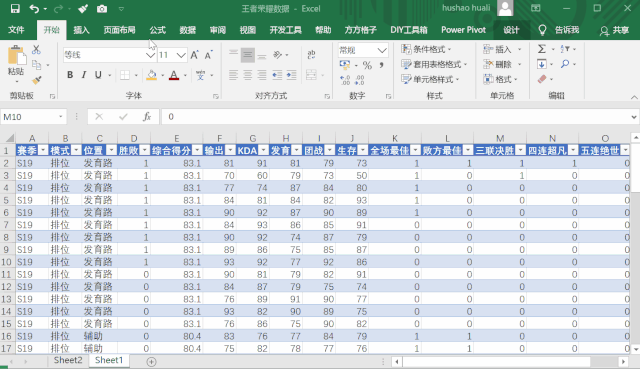Open the Sort and Filter tool
Image resolution: width=640 pixels, height=369 pixels.
click(565, 49)
